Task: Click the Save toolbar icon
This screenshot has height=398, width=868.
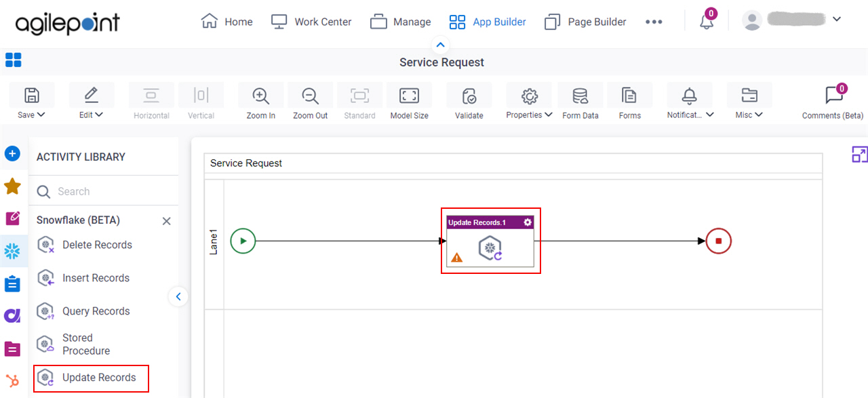Action: (x=31, y=95)
